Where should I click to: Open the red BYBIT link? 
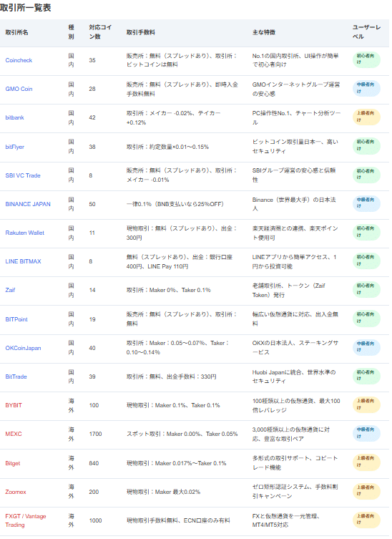[14, 405]
